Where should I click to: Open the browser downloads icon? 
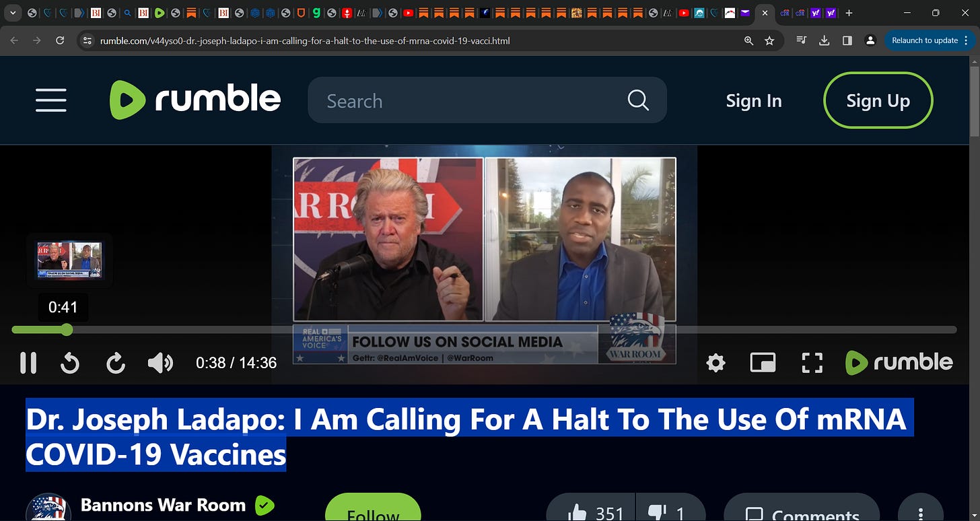(x=824, y=40)
